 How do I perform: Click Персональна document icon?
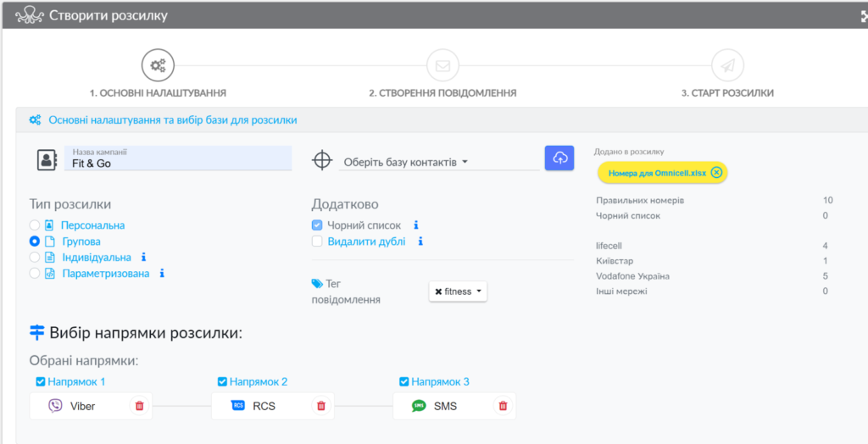(x=49, y=225)
